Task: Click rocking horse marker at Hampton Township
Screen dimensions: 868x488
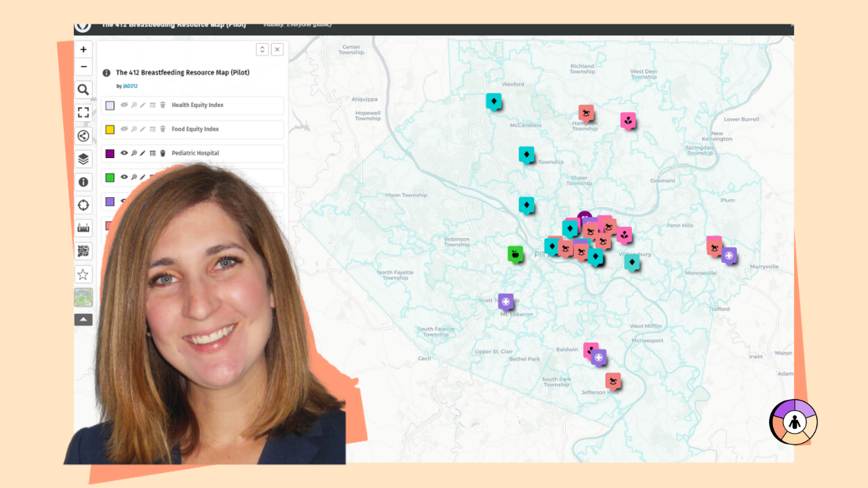Action: pos(587,113)
